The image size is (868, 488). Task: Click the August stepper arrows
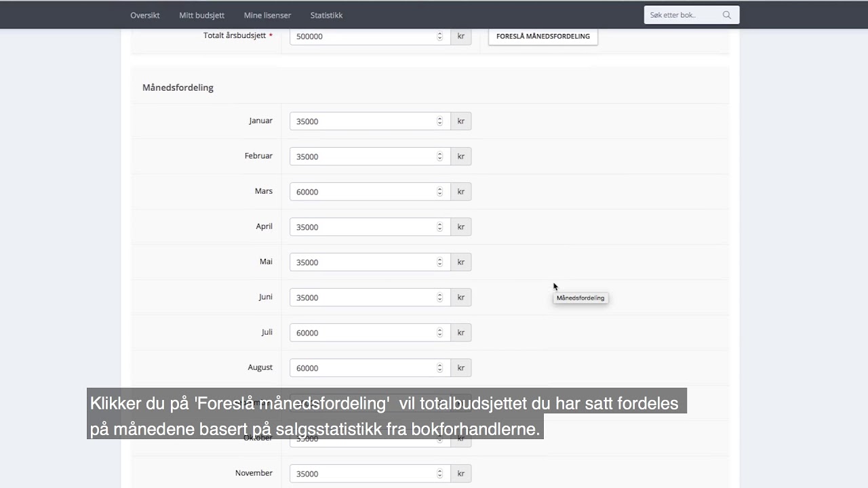tap(439, 368)
